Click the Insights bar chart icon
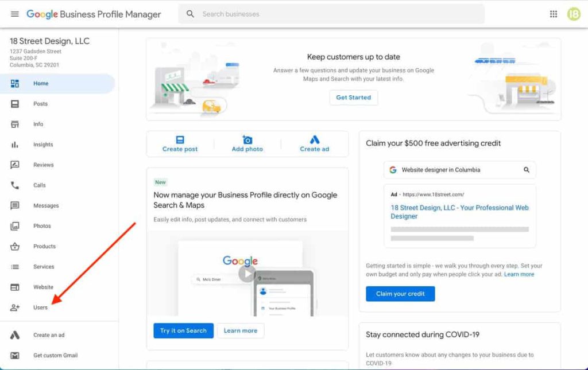This screenshot has height=370, width=588. coord(14,145)
